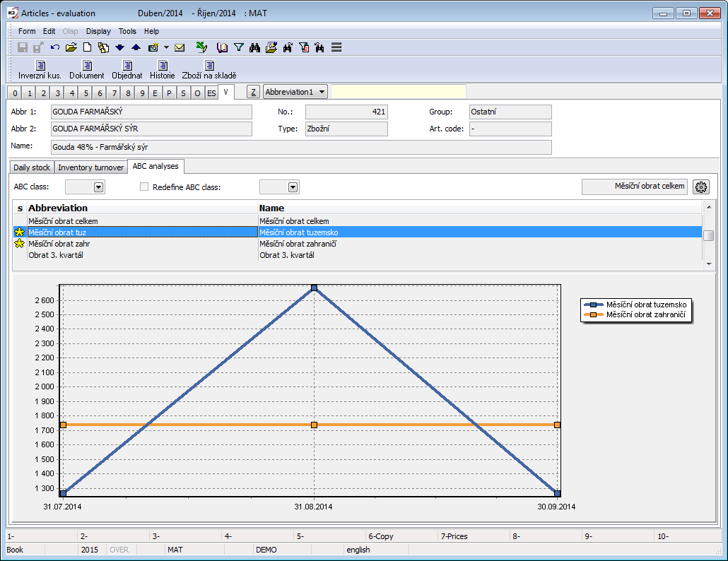Toggle star mark on Měsíční obrat zahr row
Image resolution: width=728 pixels, height=561 pixels.
(20, 243)
